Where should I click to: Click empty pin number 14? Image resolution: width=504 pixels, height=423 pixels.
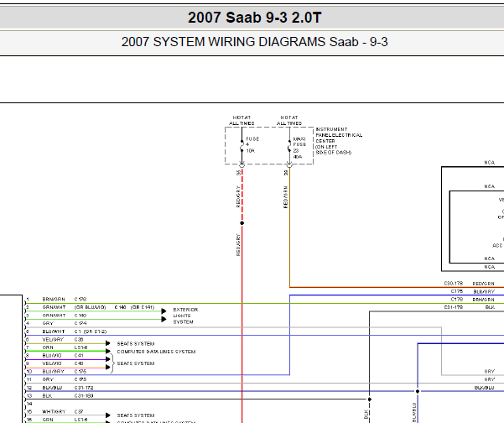click(x=29, y=404)
